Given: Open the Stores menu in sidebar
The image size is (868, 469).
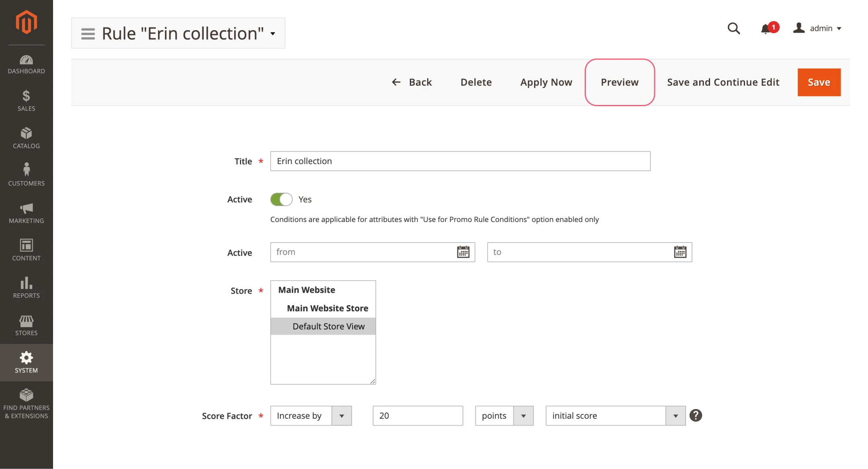Looking at the screenshot, I should (x=26, y=325).
